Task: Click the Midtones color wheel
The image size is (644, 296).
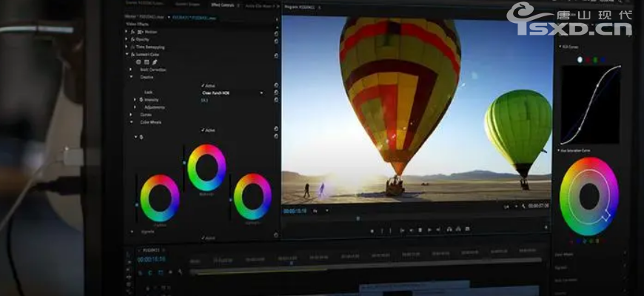Action: 207,167
